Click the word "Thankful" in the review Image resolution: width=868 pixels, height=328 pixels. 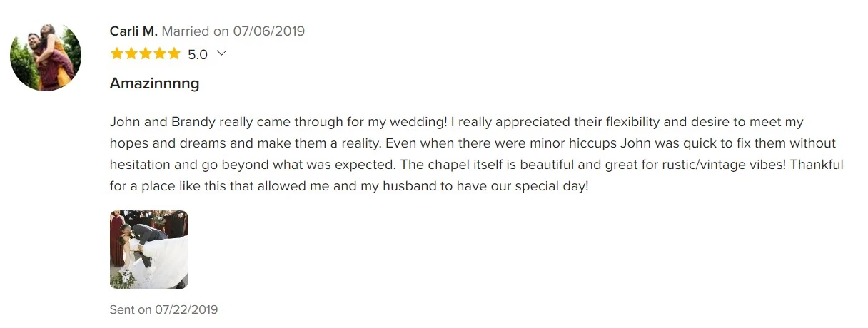click(817, 165)
